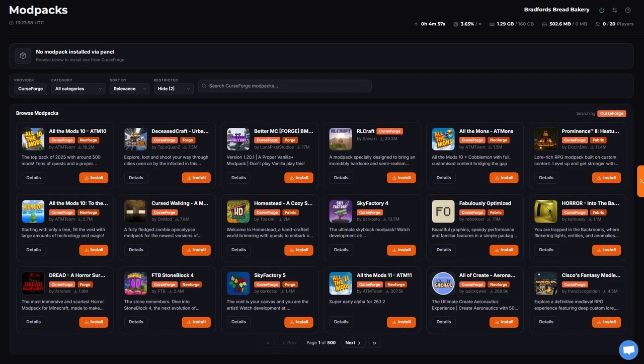Click the Browse Modpacks heading
Image resolution: width=644 pixels, height=364 pixels.
37,113
